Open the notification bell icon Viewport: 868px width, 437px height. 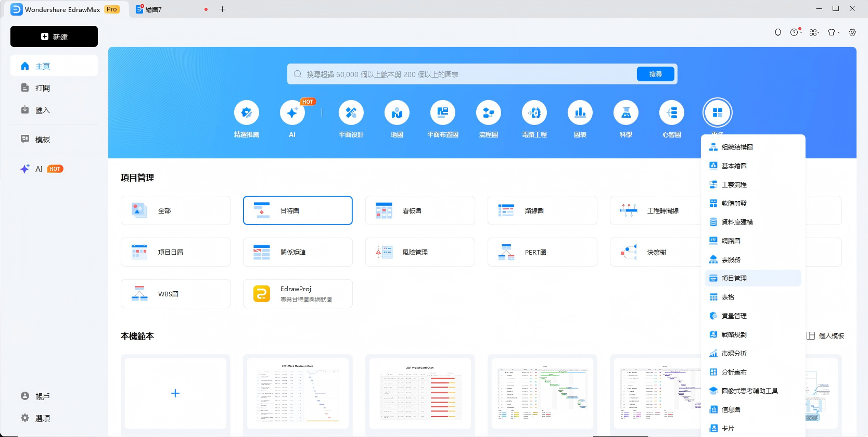tap(778, 32)
